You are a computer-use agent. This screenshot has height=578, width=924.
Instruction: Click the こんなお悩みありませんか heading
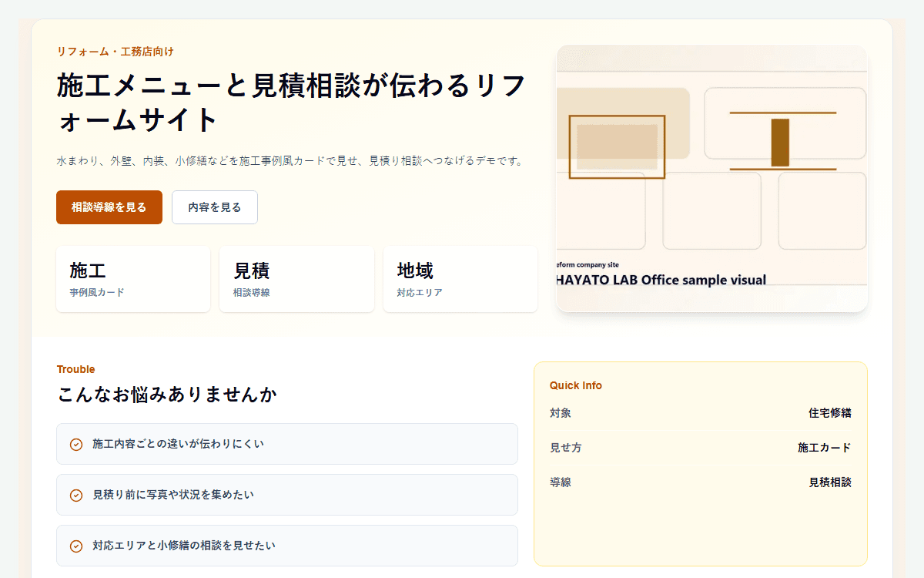click(x=167, y=395)
